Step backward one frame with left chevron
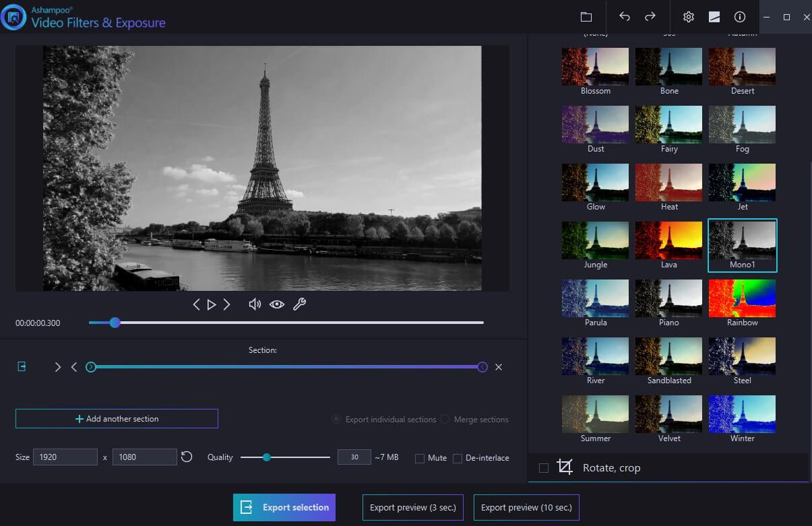 [196, 304]
